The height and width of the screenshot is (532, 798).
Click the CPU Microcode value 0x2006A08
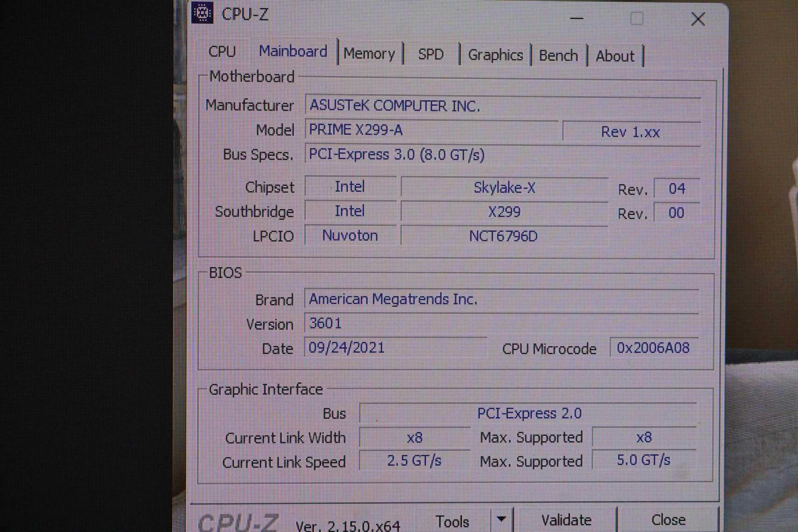click(x=653, y=348)
